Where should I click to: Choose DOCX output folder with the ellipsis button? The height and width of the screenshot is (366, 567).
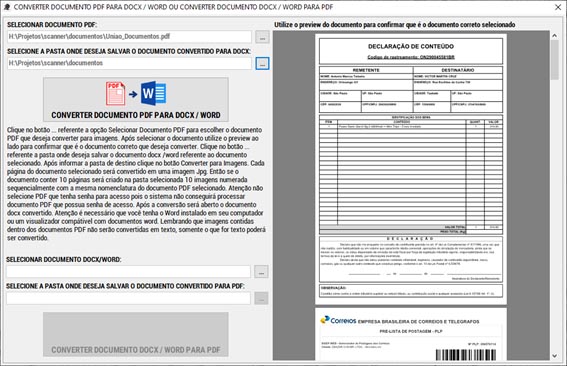point(262,63)
